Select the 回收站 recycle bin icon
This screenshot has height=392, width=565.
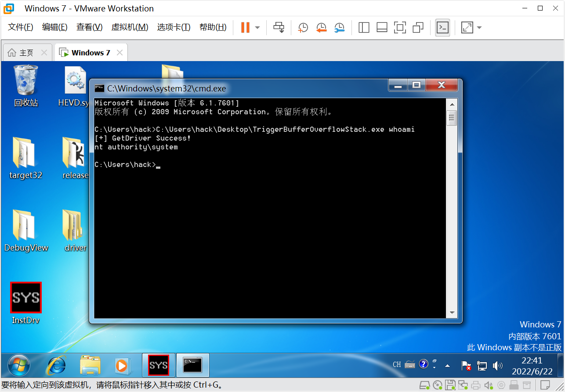[x=26, y=86]
